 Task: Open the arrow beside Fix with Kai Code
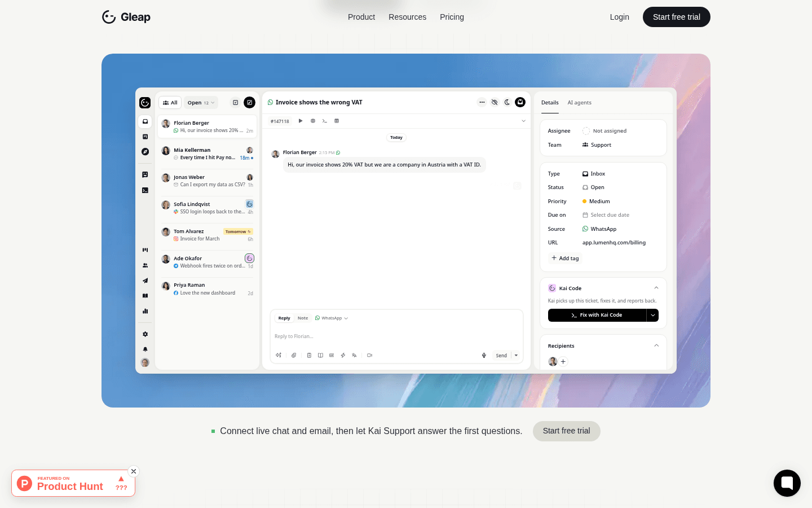tap(653, 315)
